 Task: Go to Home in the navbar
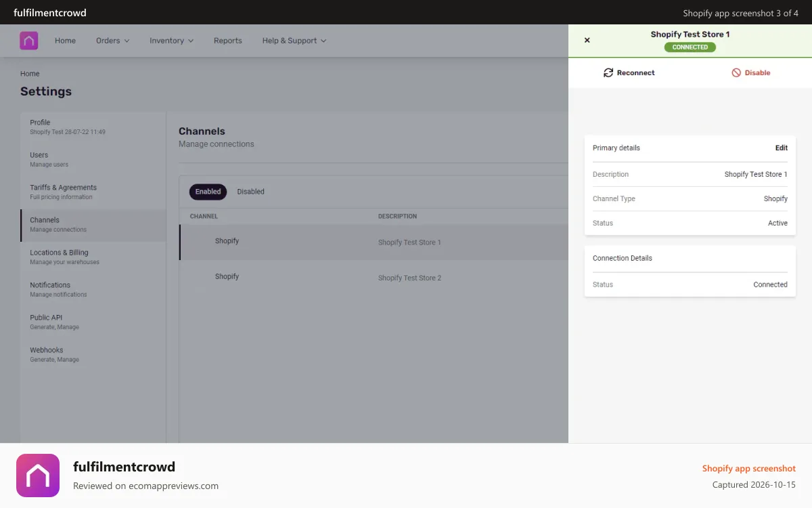65,41
